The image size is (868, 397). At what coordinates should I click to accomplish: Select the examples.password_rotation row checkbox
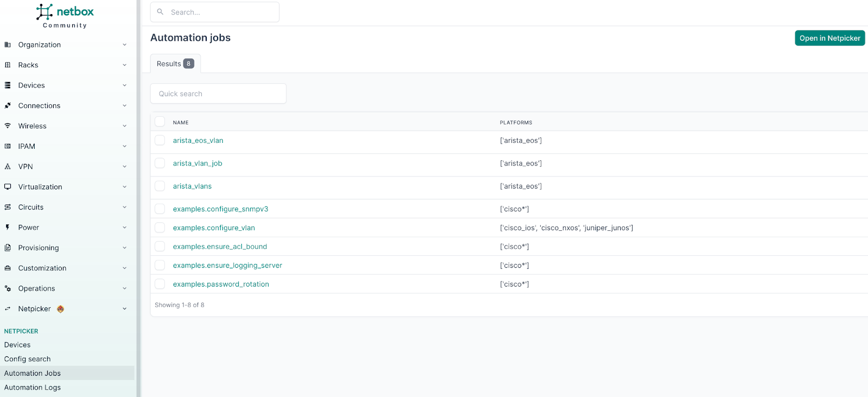(x=160, y=284)
